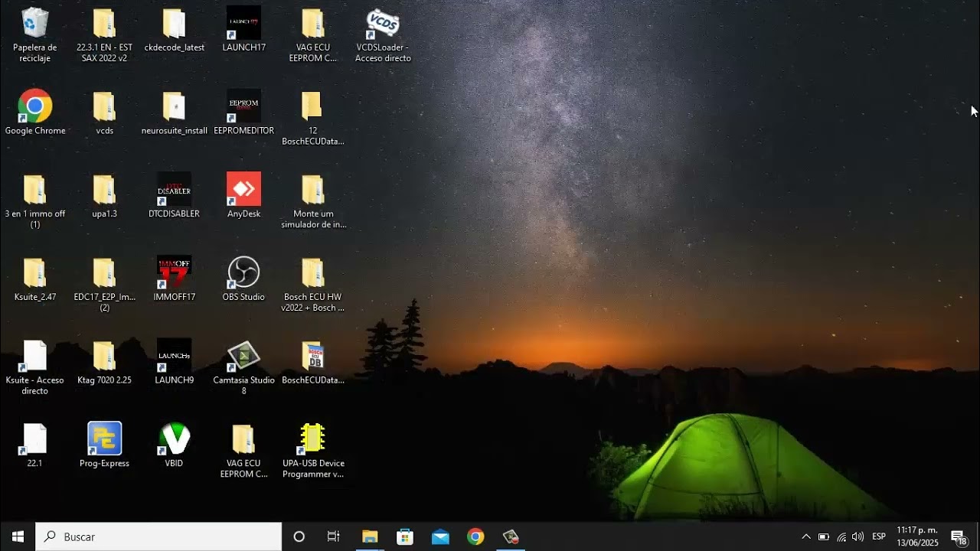Open File Explorer from taskbar
Screen dimensions: 980x551
370,536
